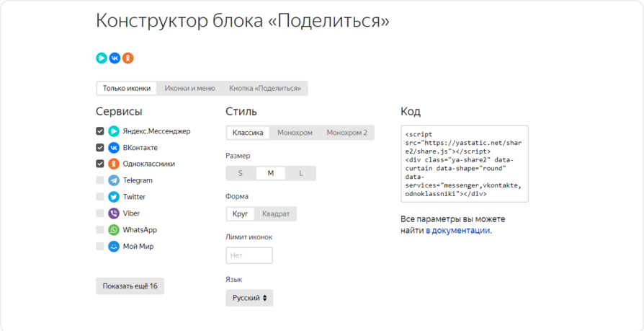644x331 pixels.
Task: Switch to the Кнопка «Поделиться» tab
Action: pos(265,88)
